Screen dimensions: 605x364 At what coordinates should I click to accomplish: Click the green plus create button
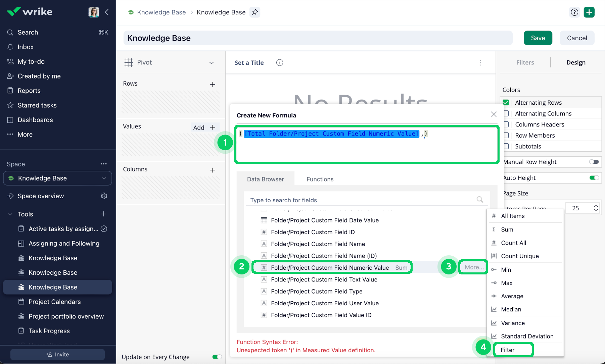point(589,12)
